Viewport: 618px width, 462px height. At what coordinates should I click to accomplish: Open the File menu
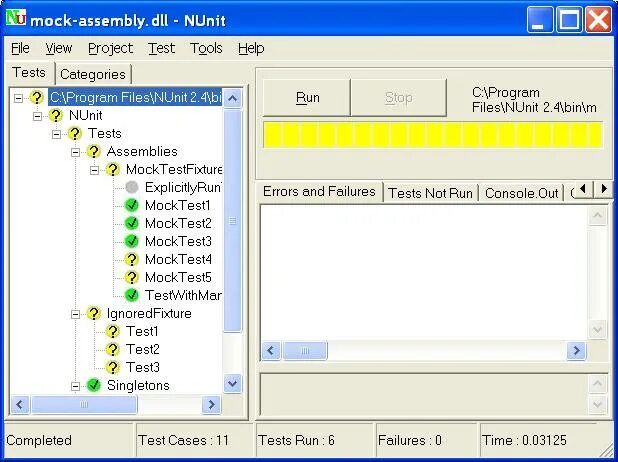[x=20, y=48]
